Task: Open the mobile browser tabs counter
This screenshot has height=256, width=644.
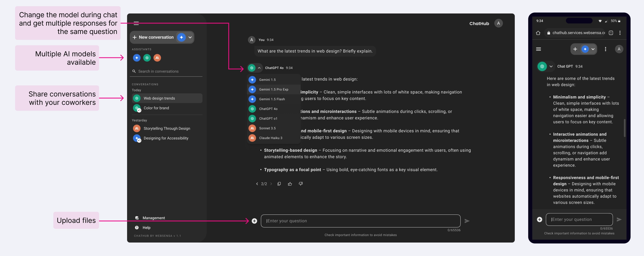Action: click(x=611, y=33)
